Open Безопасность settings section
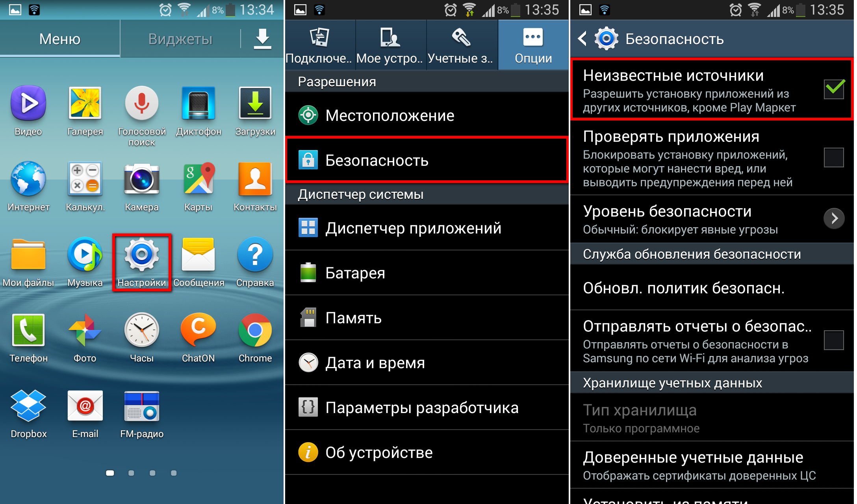 point(428,160)
